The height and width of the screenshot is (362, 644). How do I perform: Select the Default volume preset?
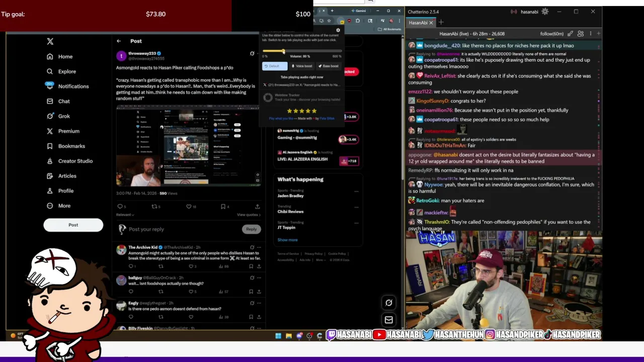click(275, 66)
